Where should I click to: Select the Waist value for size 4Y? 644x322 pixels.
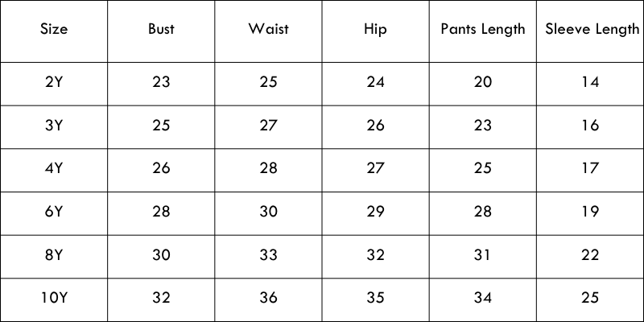[x=269, y=168]
